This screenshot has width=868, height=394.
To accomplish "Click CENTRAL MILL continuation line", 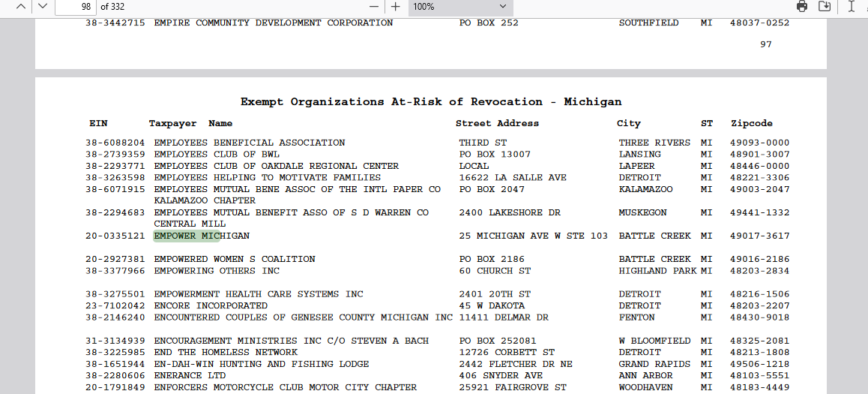I will click(x=190, y=224).
